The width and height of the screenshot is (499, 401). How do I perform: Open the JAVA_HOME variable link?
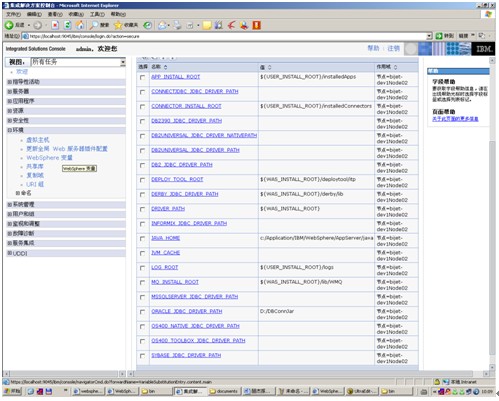[166, 238]
